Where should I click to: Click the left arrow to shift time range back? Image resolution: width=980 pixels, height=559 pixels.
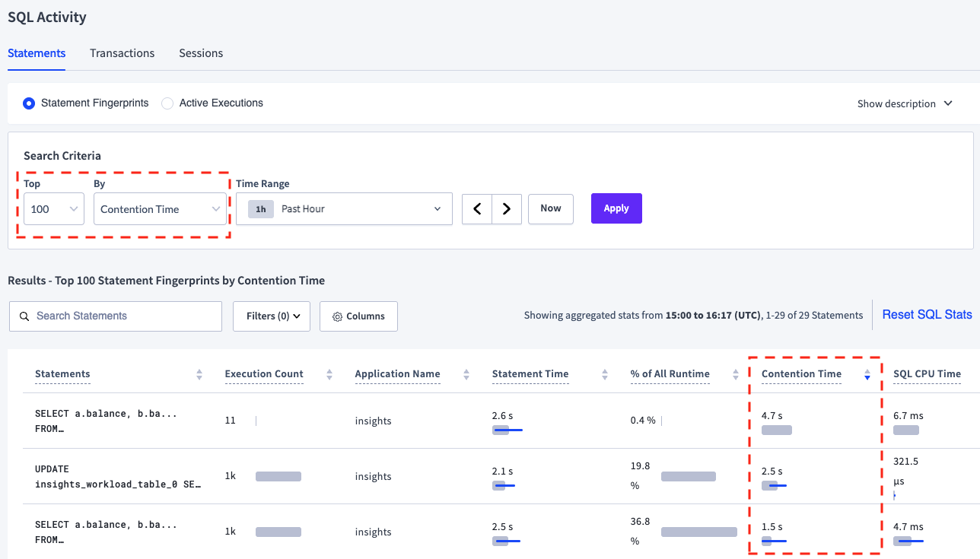point(476,208)
